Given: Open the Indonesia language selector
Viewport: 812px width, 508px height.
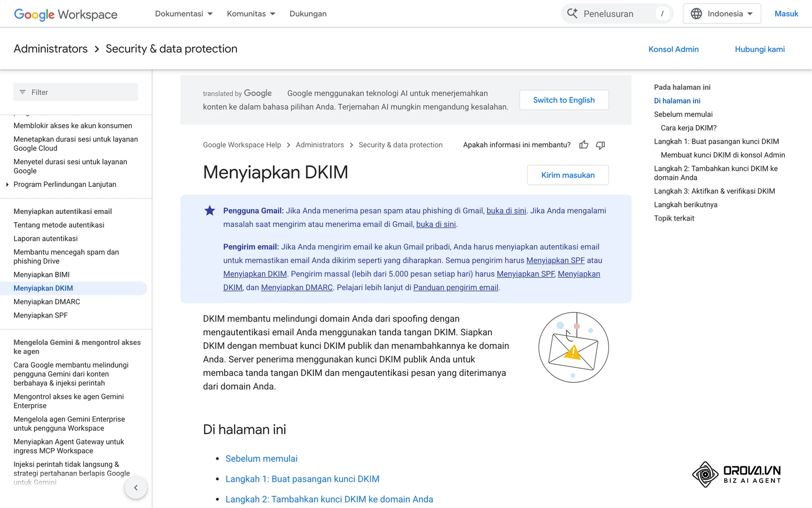Looking at the screenshot, I should click(722, 14).
